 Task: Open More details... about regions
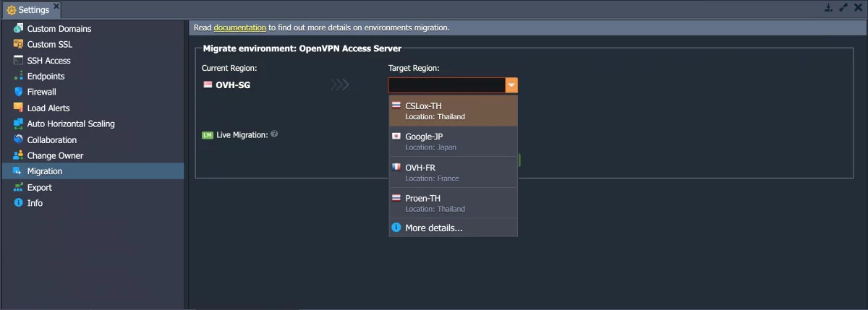(x=454, y=228)
